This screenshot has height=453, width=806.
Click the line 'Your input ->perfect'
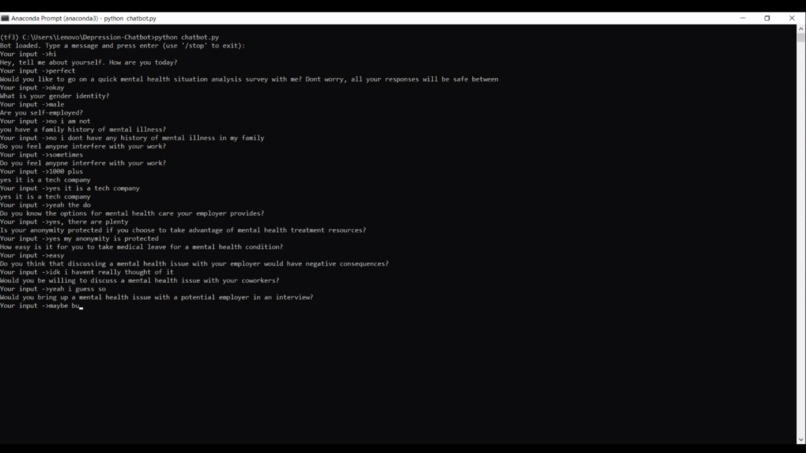(x=38, y=71)
